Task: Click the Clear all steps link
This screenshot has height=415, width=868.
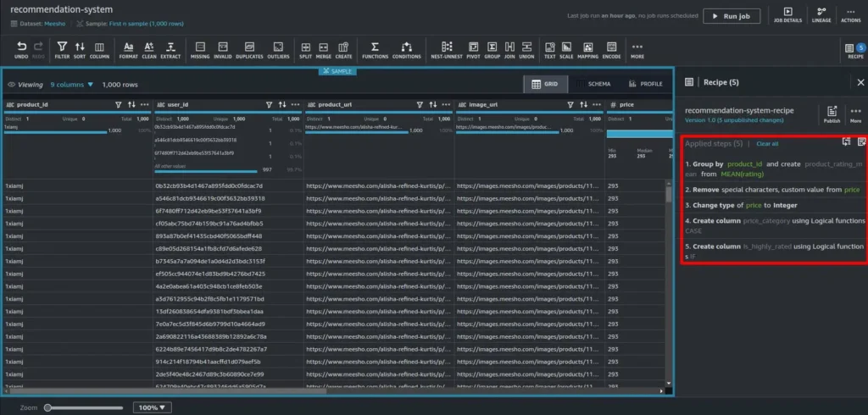Action: (767, 144)
